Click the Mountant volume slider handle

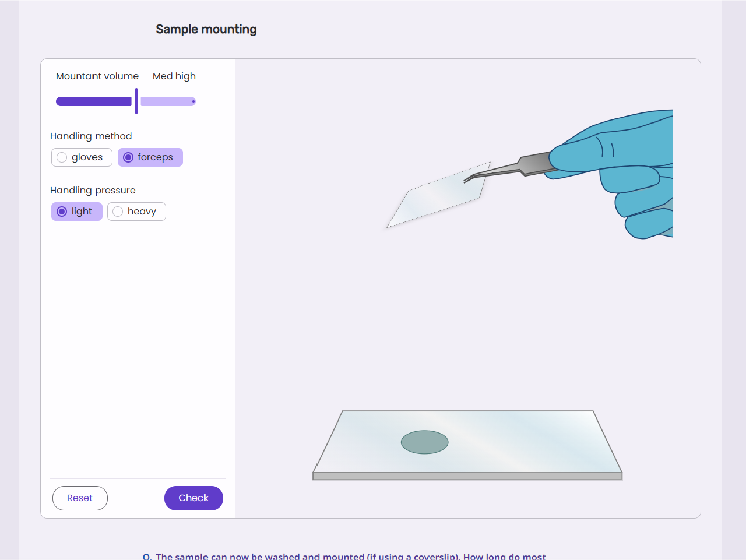pos(136,101)
